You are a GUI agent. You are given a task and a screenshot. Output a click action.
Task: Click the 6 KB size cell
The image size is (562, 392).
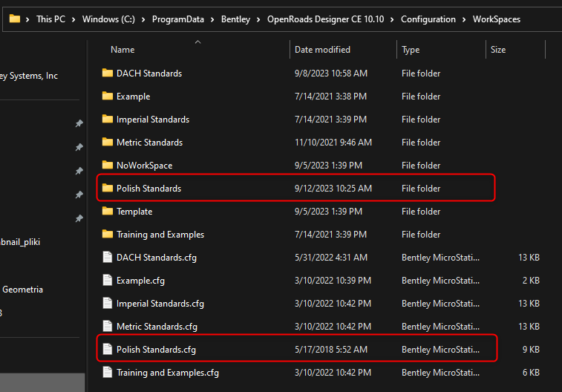[x=531, y=373]
